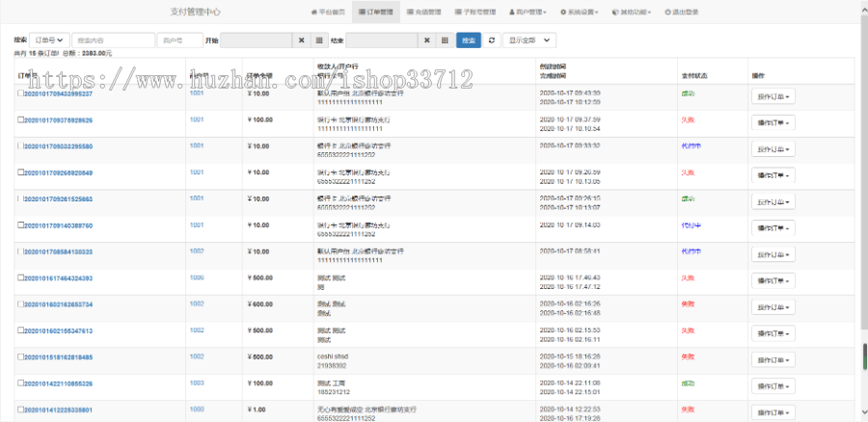
Task: Tick checkbox for order 2020101709140389750
Action: [20, 225]
